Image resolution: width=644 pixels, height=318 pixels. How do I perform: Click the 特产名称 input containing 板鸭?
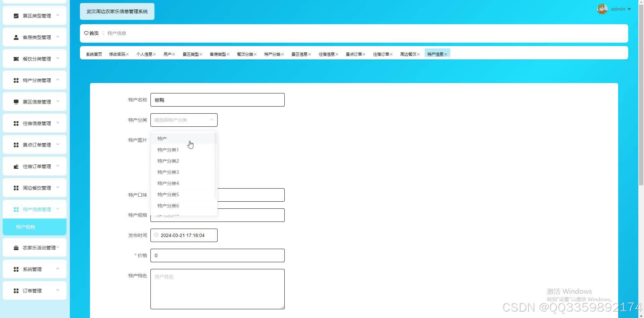pos(218,100)
